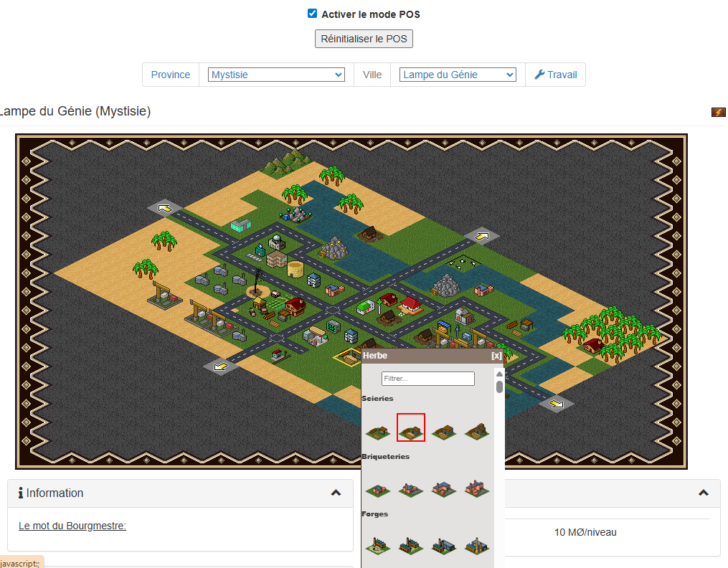Collapse the right-side panel chevron

(704, 493)
